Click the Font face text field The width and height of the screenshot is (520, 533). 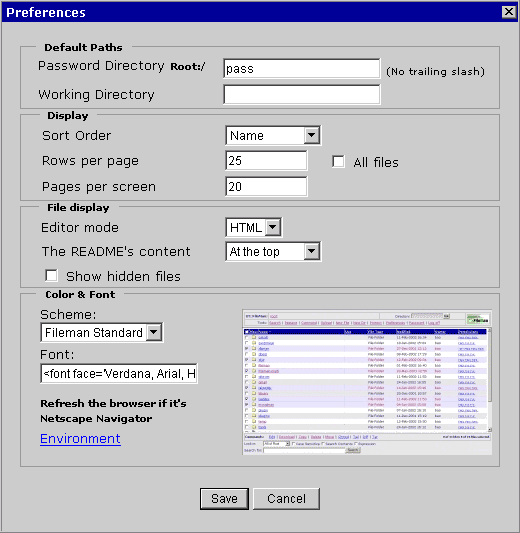point(119,374)
